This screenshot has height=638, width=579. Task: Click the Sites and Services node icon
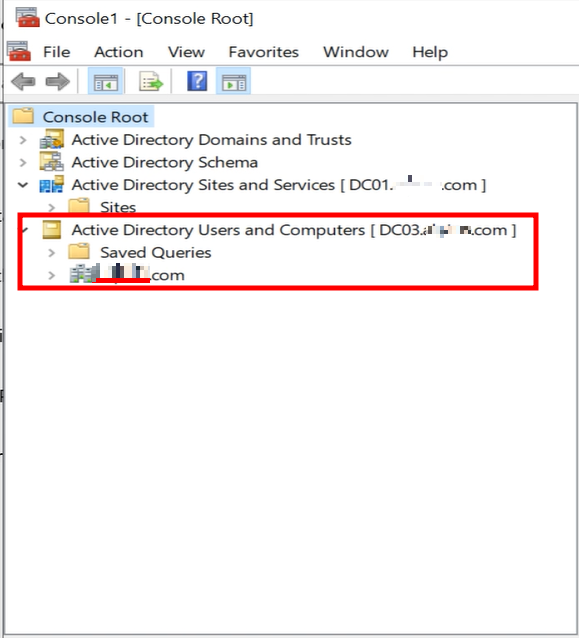(52, 184)
